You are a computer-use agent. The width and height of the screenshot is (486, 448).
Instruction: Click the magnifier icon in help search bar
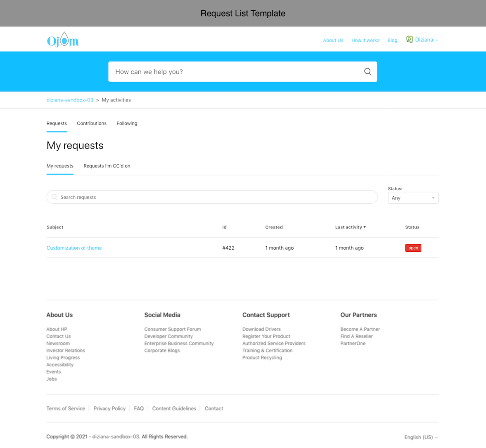[x=367, y=72]
